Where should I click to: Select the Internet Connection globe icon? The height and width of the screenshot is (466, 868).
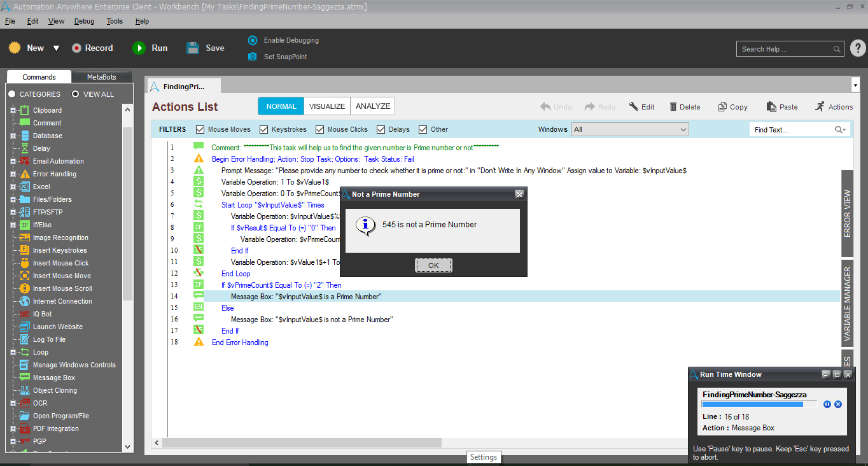click(25, 301)
